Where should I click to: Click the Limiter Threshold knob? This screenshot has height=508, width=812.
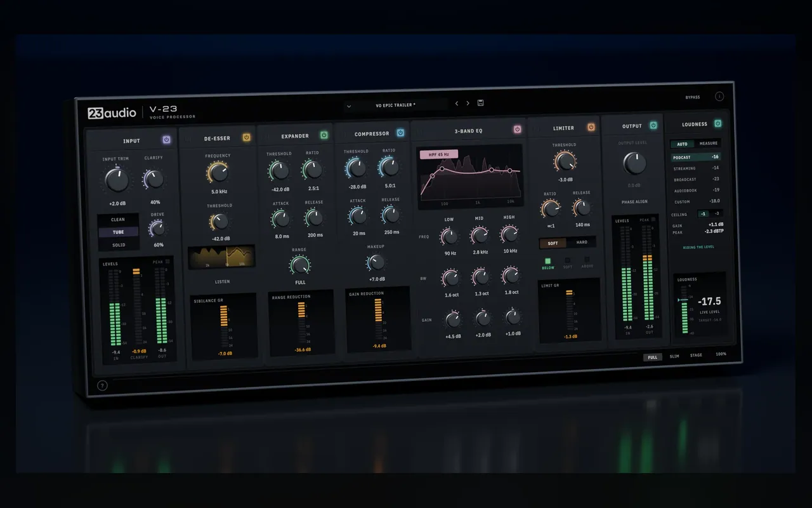(565, 162)
